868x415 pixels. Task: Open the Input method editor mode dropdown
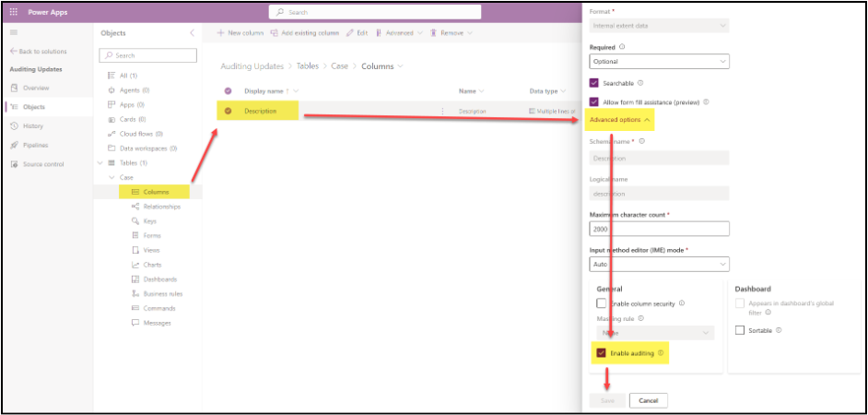pos(659,264)
